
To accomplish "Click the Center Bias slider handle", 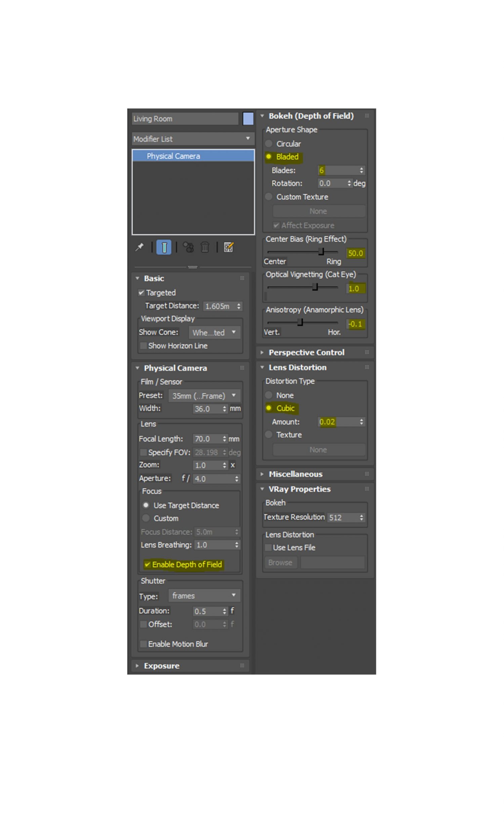I will click(x=321, y=251).
